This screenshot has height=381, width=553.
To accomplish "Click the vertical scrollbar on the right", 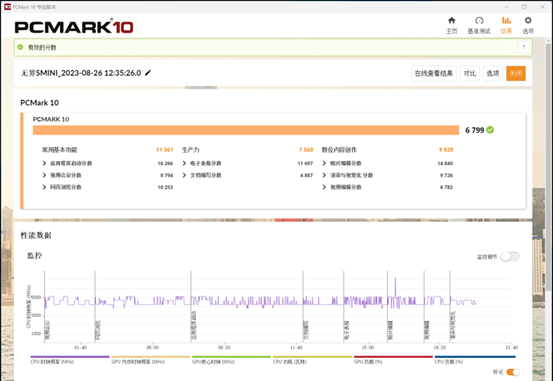I will pyautogui.click(x=548, y=166).
